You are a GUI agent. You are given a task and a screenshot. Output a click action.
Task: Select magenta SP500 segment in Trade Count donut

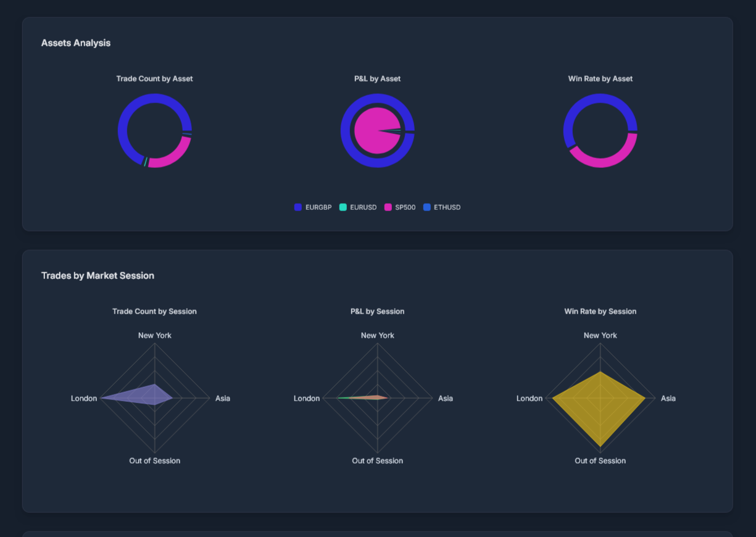pos(175,157)
